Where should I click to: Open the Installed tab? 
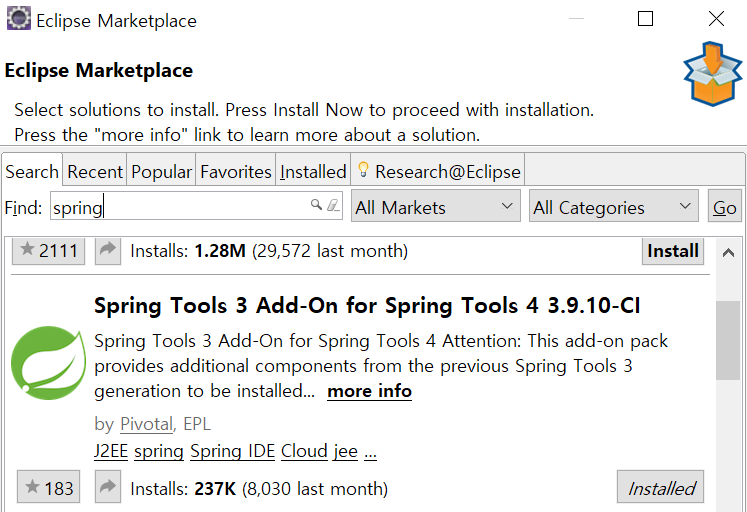tap(313, 171)
